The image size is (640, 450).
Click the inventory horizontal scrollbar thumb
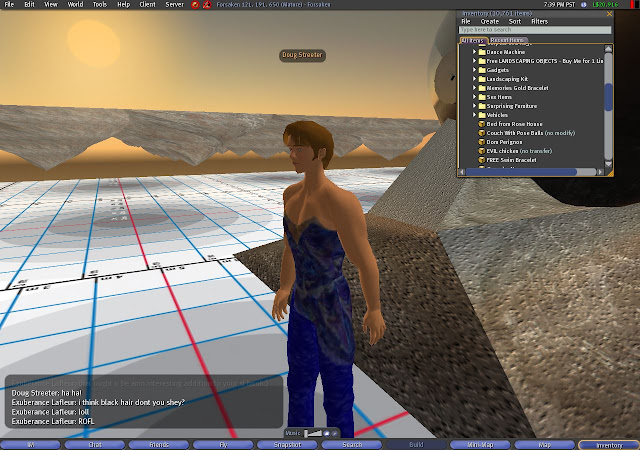pyautogui.click(x=521, y=172)
